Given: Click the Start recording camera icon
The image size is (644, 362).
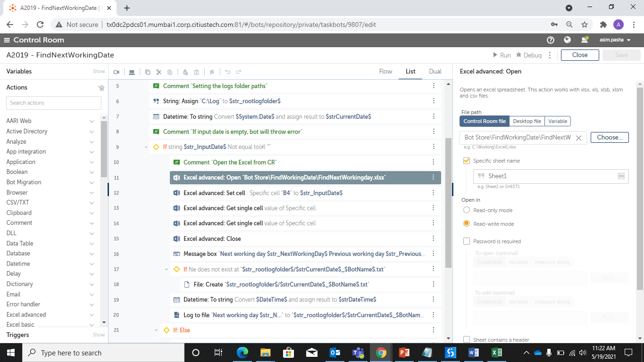Looking at the screenshot, I should tap(117, 72).
